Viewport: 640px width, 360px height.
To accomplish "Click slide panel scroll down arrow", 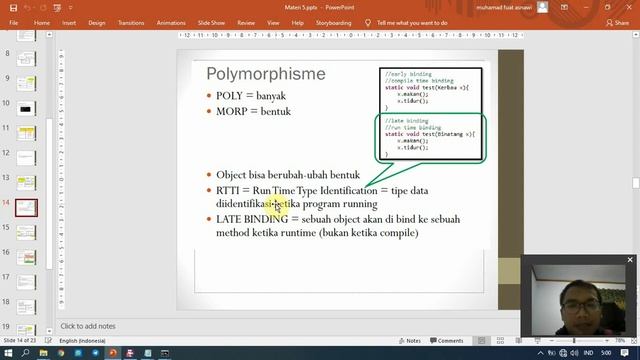I will [49, 331].
